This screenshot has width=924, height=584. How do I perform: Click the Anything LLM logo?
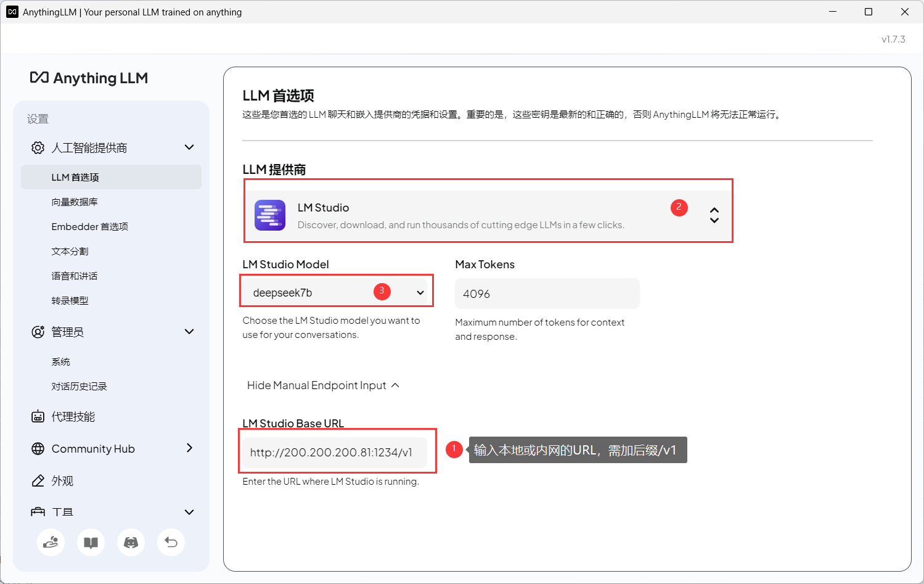coord(89,78)
